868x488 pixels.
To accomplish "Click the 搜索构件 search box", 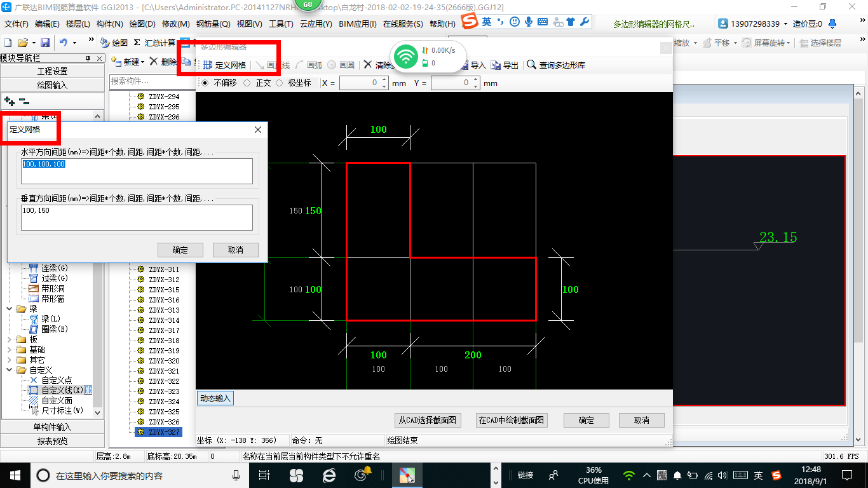I will [x=152, y=81].
